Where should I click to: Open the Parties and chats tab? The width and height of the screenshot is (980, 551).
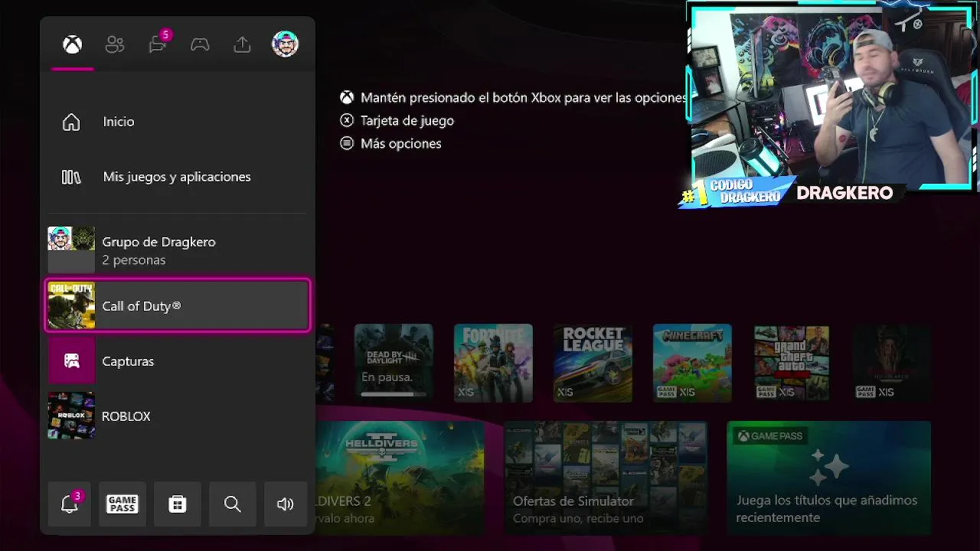click(x=158, y=44)
